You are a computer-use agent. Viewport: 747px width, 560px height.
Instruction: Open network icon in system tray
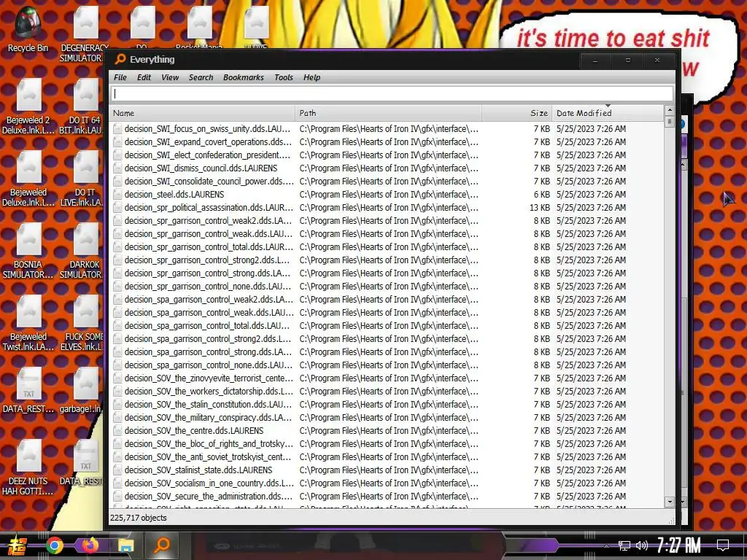tap(624, 545)
